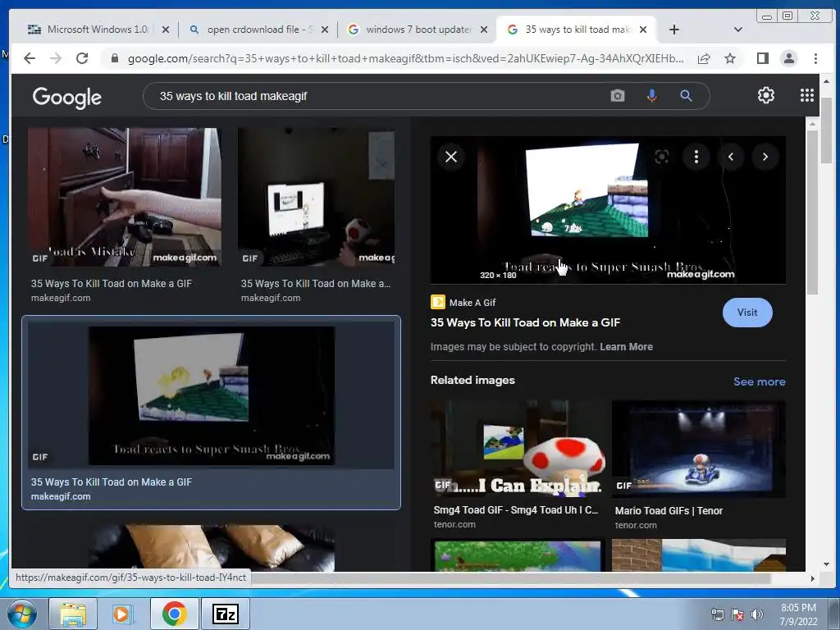The image size is (840, 630).
Task: Click the Visit button
Action: pos(747,313)
